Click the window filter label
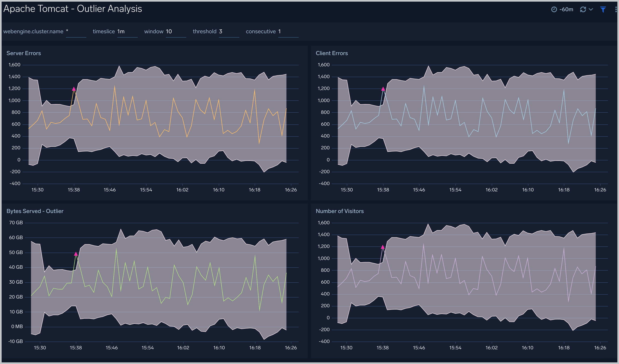Viewport: 619px width, 364px height. [154, 32]
